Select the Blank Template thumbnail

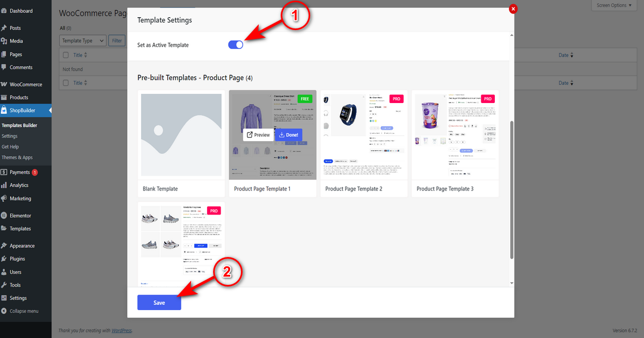[x=181, y=135]
